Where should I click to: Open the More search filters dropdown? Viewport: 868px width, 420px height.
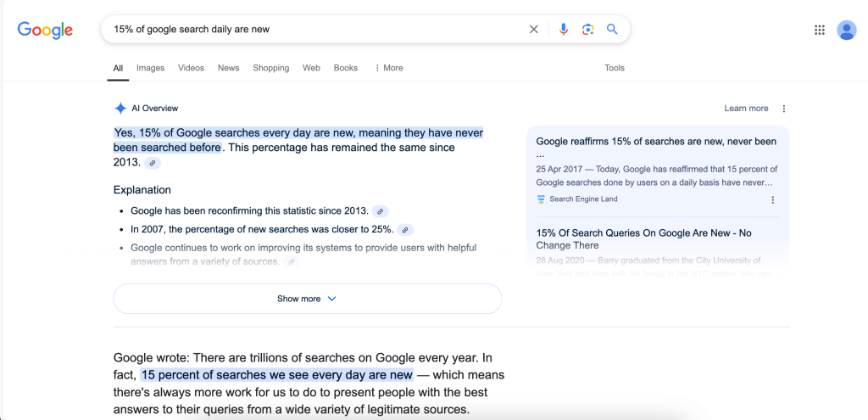(x=388, y=68)
